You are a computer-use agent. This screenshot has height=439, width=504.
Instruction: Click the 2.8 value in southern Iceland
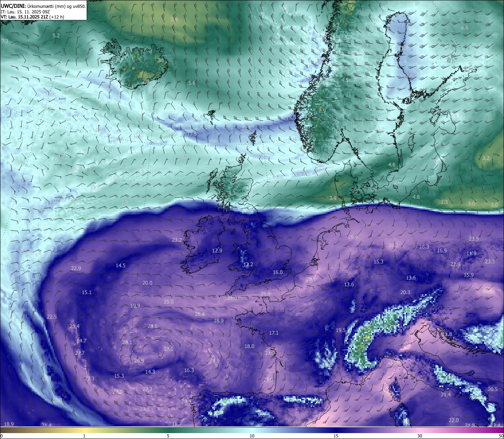pyautogui.click(x=146, y=82)
